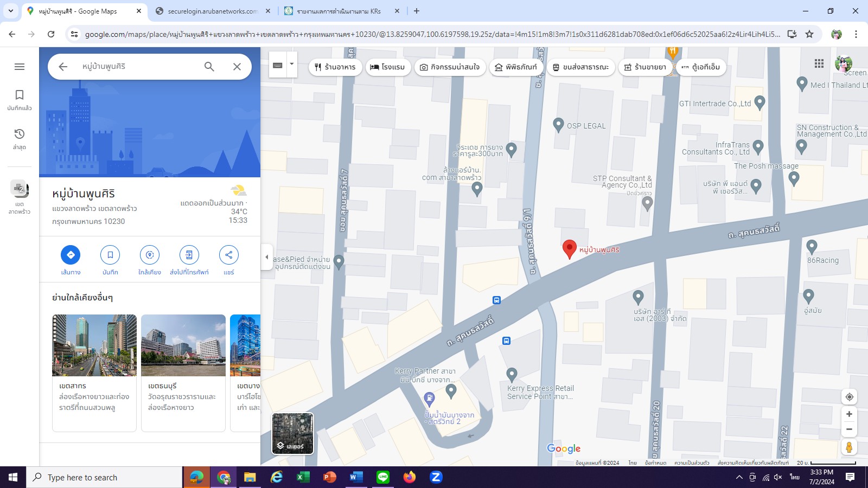Filter map by hotels (โรงแรม) chip

(x=387, y=67)
